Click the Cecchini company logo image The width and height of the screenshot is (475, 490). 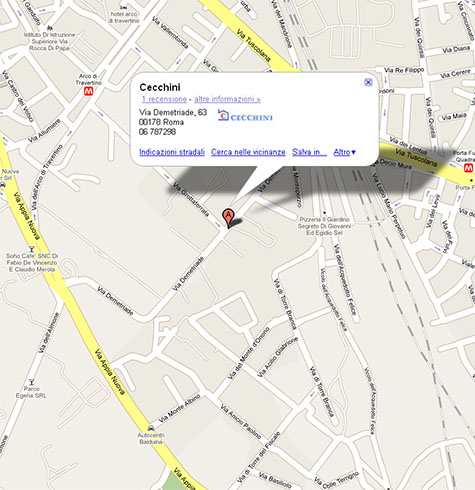245,116
